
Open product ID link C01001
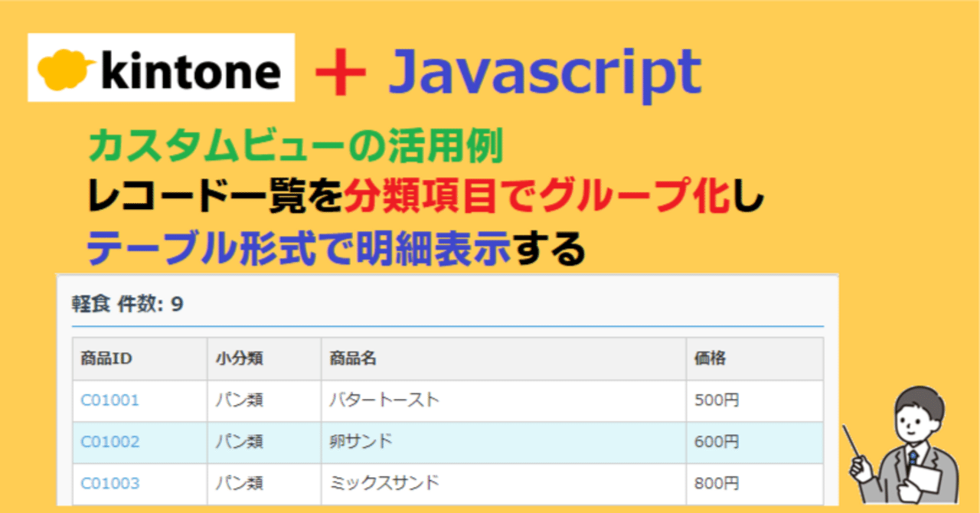coord(110,400)
